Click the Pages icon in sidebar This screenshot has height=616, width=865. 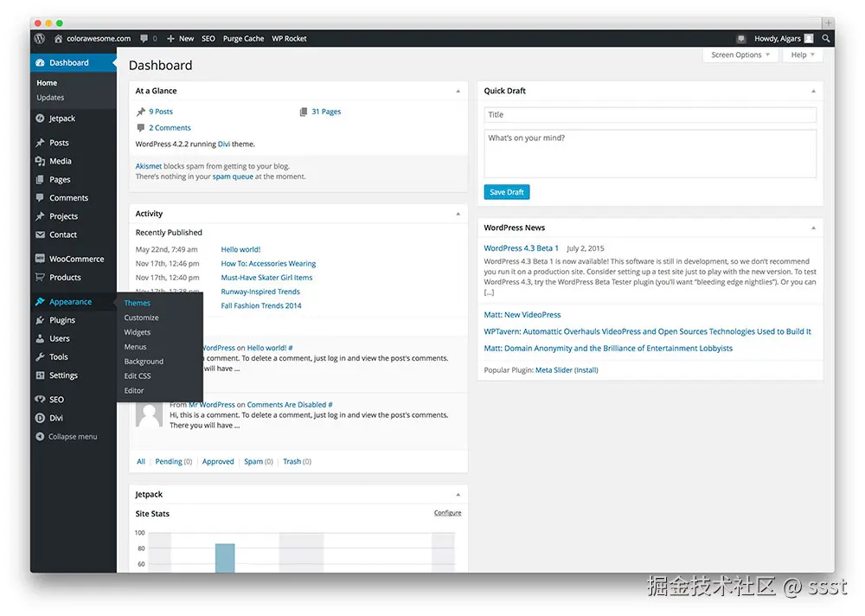point(40,179)
